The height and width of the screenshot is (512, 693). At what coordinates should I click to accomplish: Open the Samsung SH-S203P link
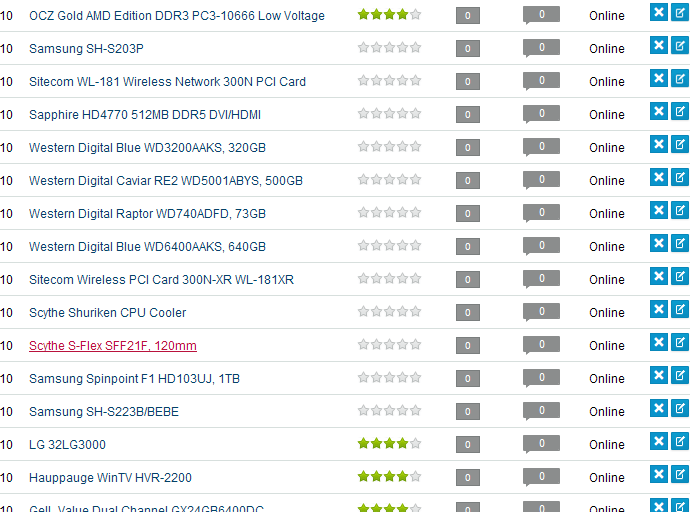86,49
